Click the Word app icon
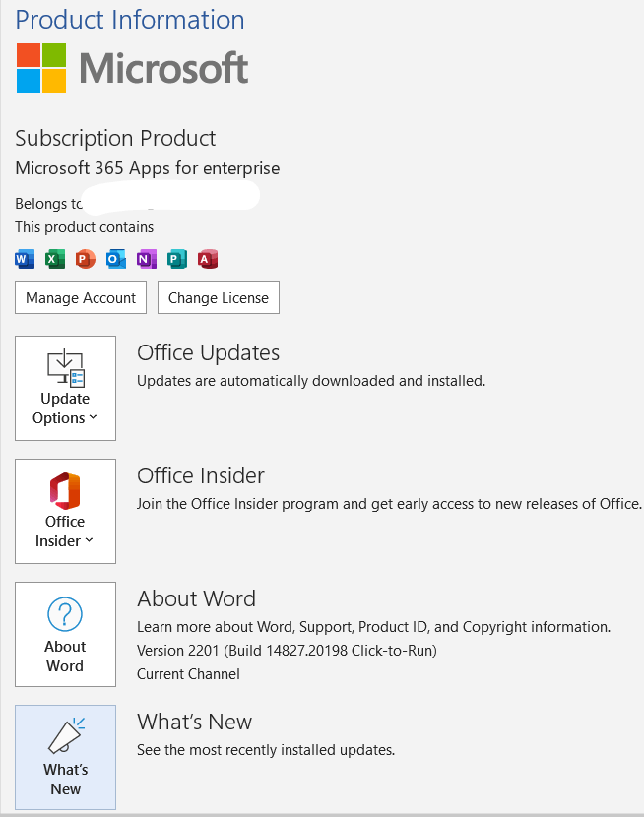Image resolution: width=644 pixels, height=817 pixels. point(25,259)
